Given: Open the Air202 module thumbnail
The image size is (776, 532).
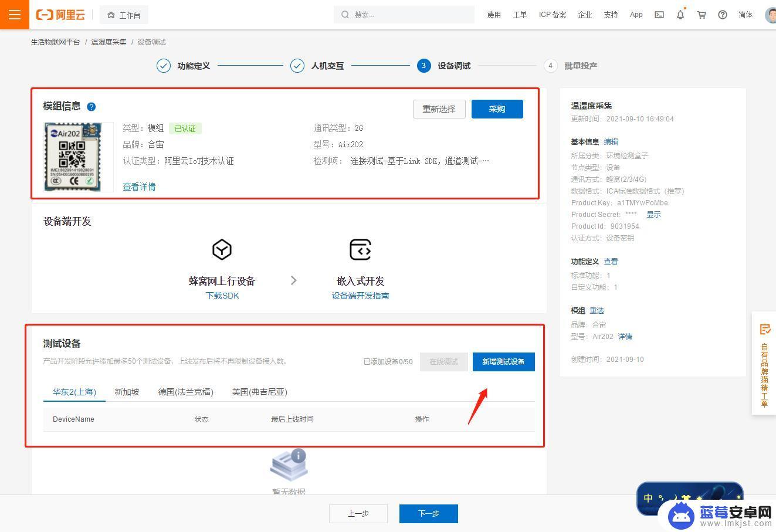Looking at the screenshot, I should pyautogui.click(x=79, y=157).
